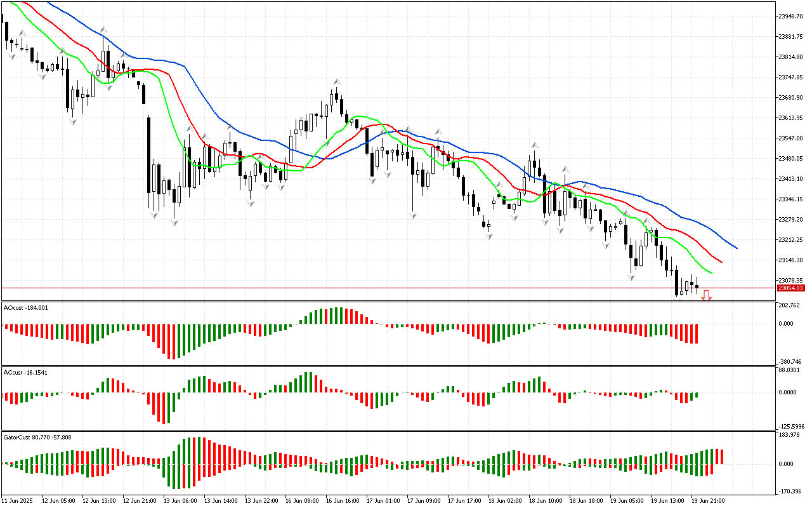
Task: Select the red Alligator teeth line's right end
Action: (721, 261)
